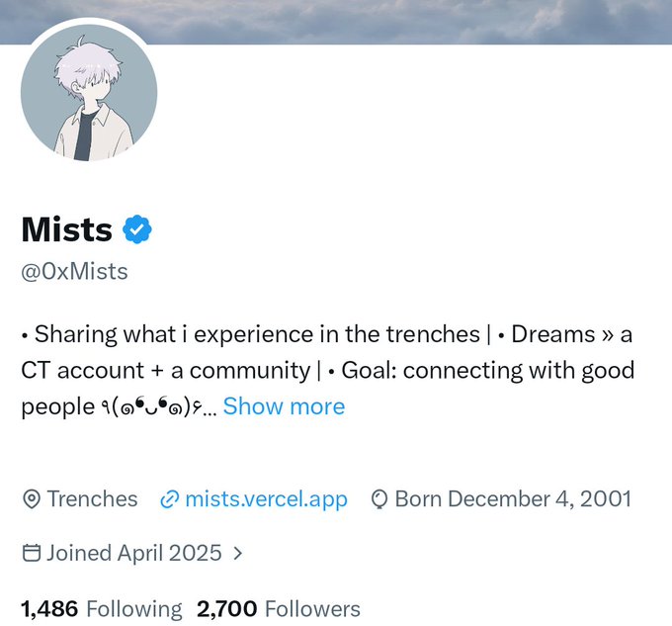Click the Joined April 2025 text
This screenshot has height=626, width=672.
pyautogui.click(x=134, y=553)
